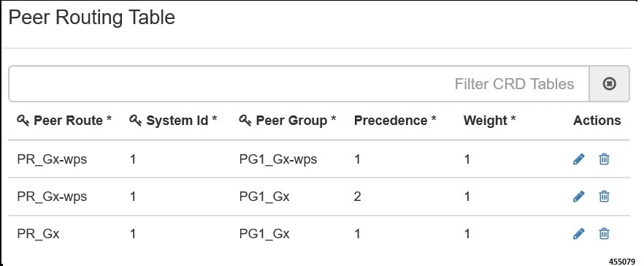Click the key icon beside Peer Route
This screenshot has height=266, width=644.
(x=23, y=121)
